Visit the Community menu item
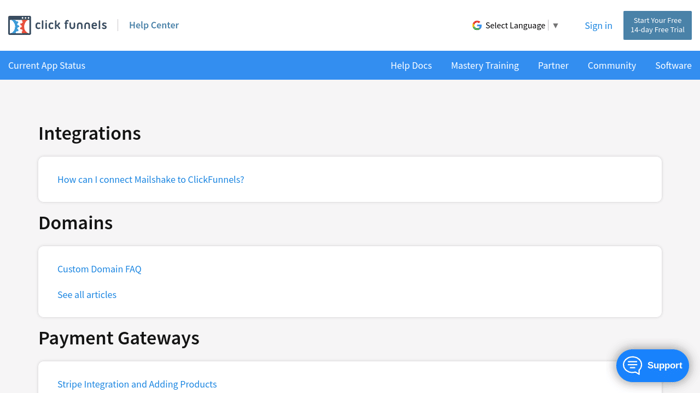700x393 pixels. pos(612,65)
